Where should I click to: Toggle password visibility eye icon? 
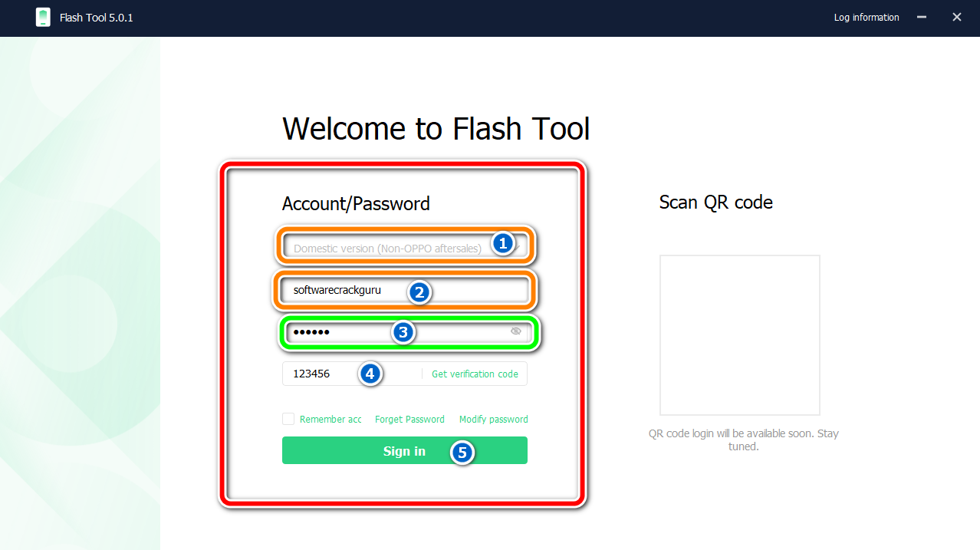tap(516, 331)
